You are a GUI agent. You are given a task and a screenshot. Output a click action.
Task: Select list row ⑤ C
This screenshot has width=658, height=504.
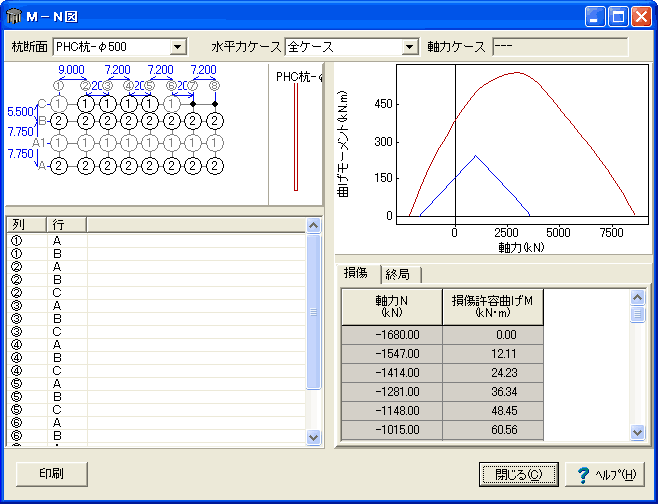pos(156,410)
